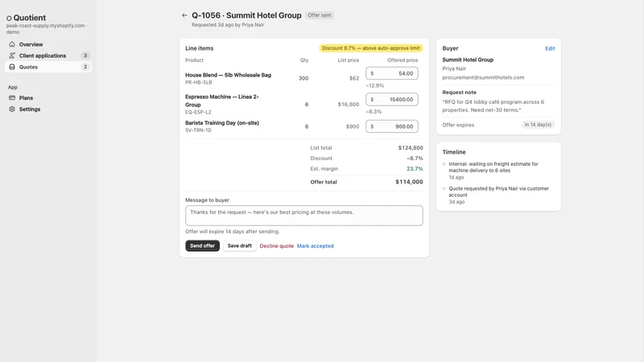Click the Offered price column header

point(402,60)
